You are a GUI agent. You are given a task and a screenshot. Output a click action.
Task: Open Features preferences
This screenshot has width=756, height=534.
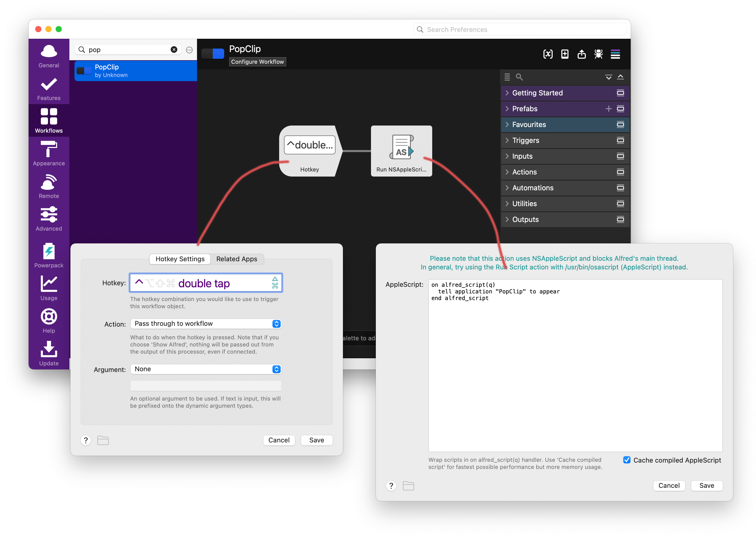point(49,89)
